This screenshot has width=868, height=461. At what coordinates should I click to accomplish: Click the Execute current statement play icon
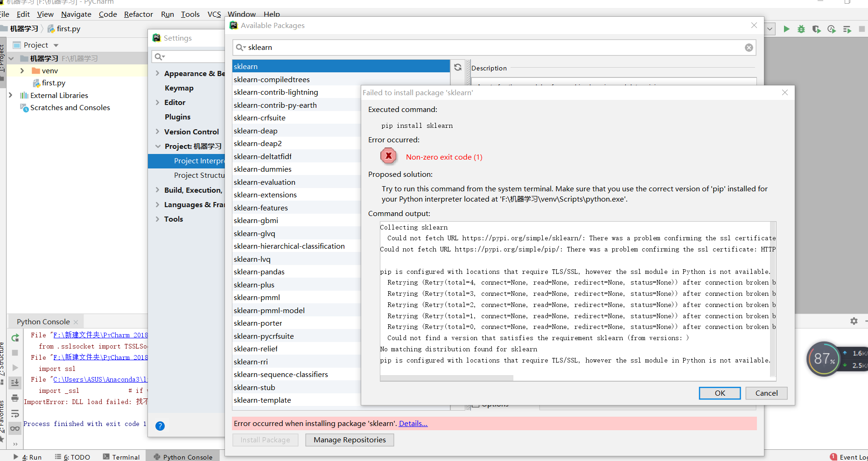coord(15,368)
